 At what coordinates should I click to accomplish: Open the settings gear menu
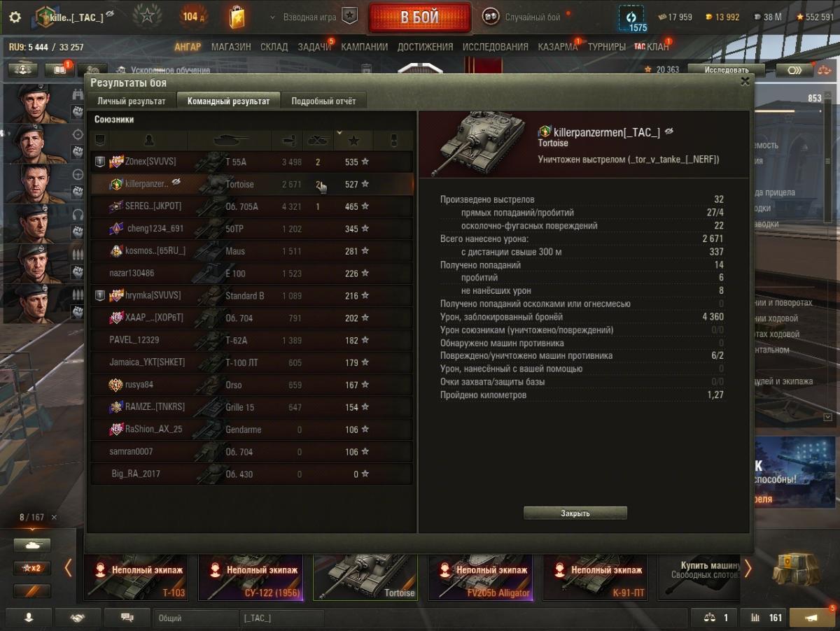[15, 17]
